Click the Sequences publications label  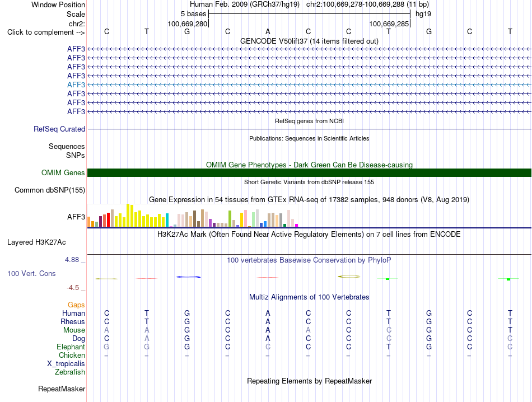click(67, 146)
